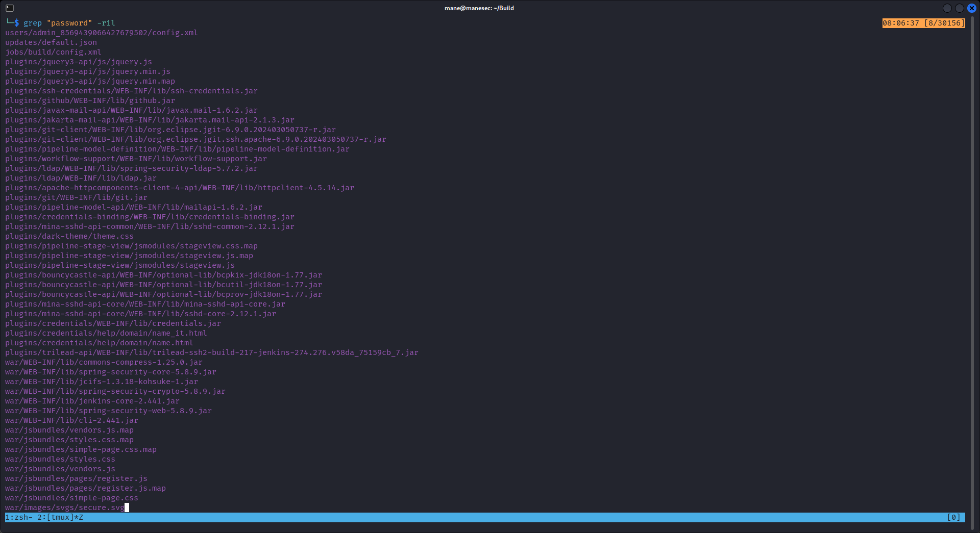Click the war/jsbundles/pages/register.js result line

tap(76, 478)
